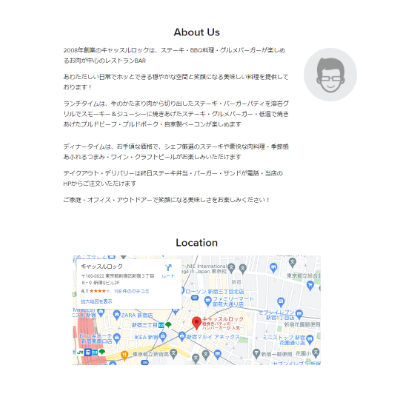Click the four-star rating in info card
Image resolution: width=400 pixels, height=400 pixels.
point(99,291)
